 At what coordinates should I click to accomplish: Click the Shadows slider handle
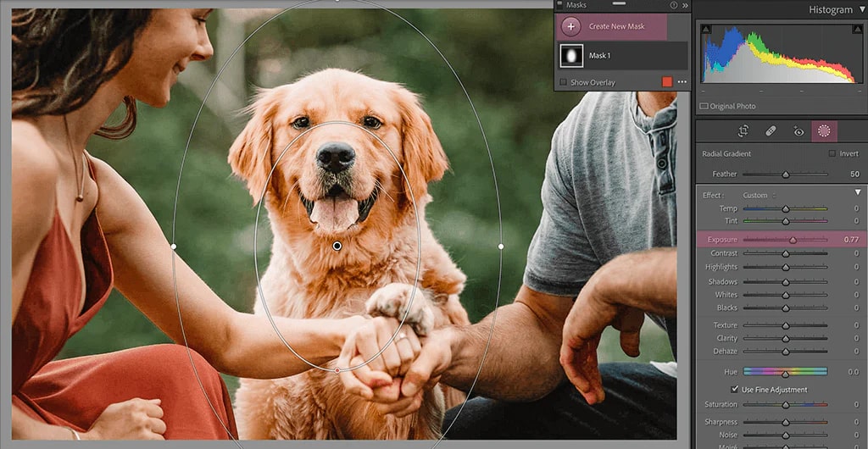pyautogui.click(x=786, y=282)
